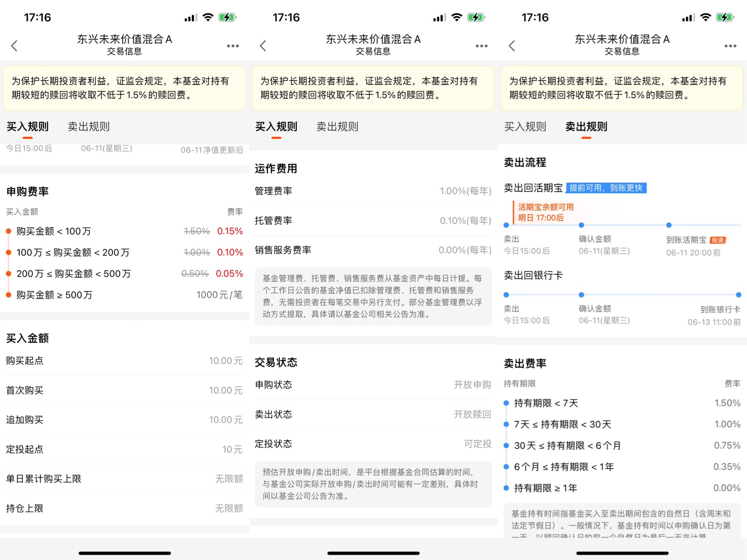This screenshot has height=560, width=747.
Task: Switch to 买入规则 tab on right screen
Action: coord(525,126)
